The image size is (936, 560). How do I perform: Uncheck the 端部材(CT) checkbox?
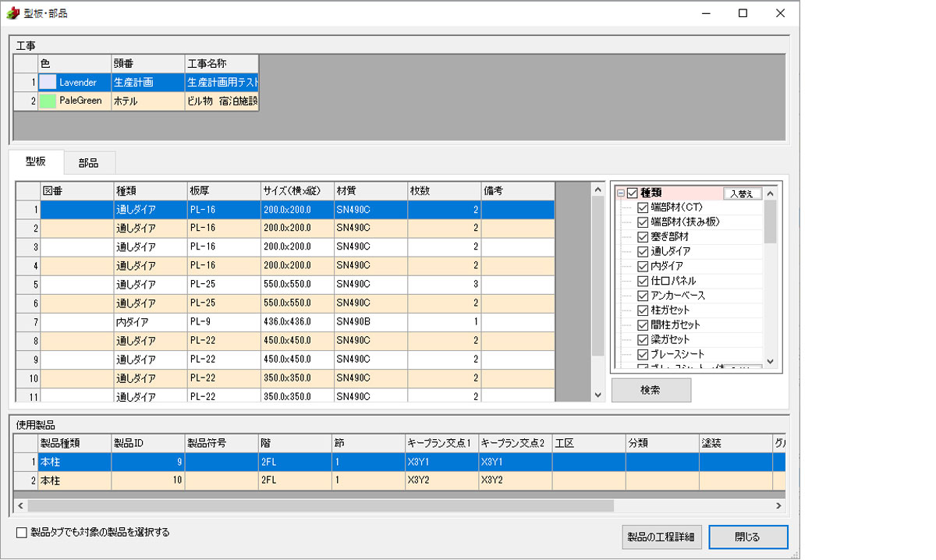[643, 208]
